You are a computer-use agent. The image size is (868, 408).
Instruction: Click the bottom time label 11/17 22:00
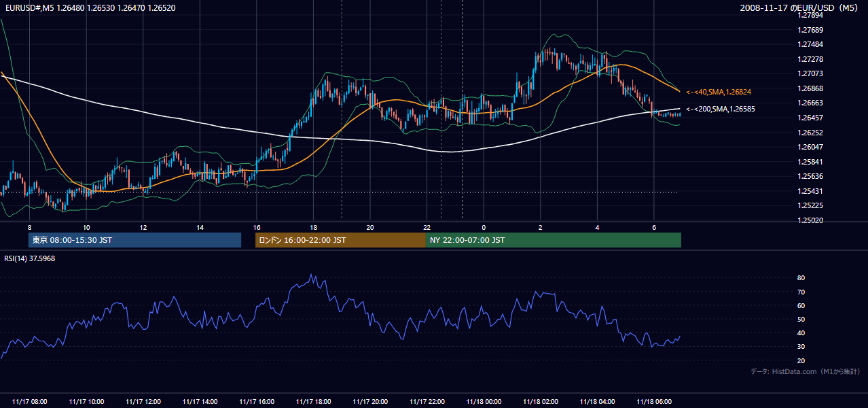tap(427, 402)
